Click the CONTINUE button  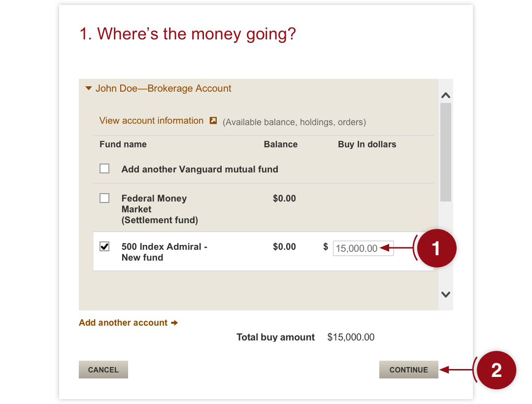click(408, 370)
